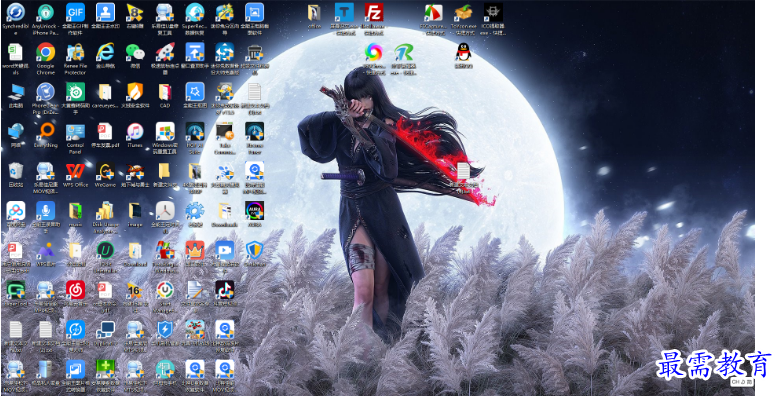Open the PDF file beside iTunes
The height and width of the screenshot is (396, 780).
point(105,132)
